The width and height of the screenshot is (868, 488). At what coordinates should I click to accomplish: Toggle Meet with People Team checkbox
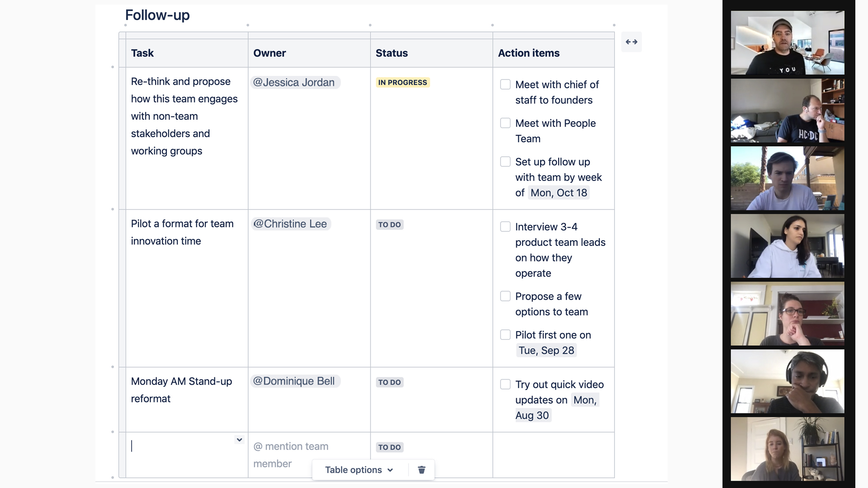tap(505, 123)
